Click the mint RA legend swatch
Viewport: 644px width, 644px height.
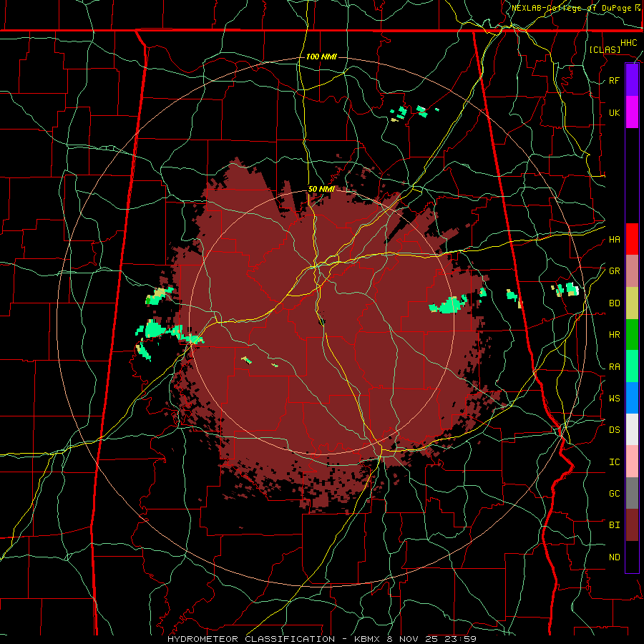[632, 366]
